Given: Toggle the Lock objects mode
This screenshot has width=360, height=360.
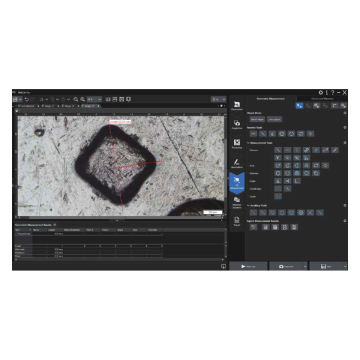Looking at the screenshot, I should [274, 119].
